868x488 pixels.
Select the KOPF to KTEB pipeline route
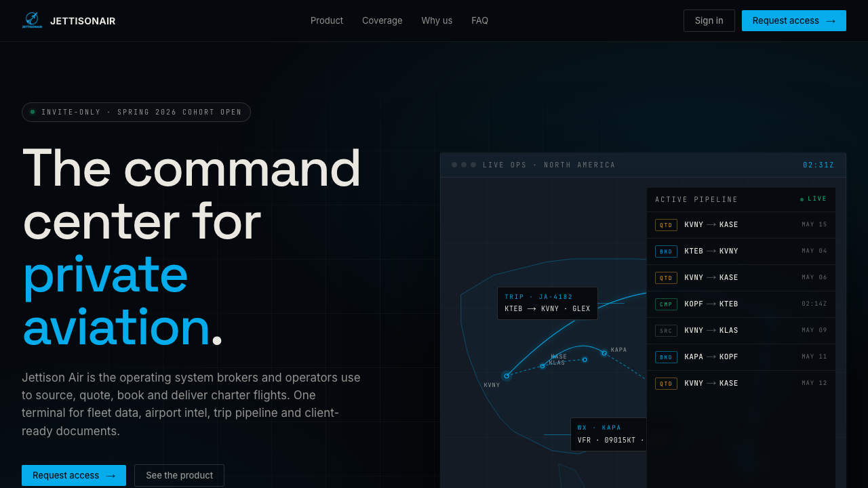(711, 304)
